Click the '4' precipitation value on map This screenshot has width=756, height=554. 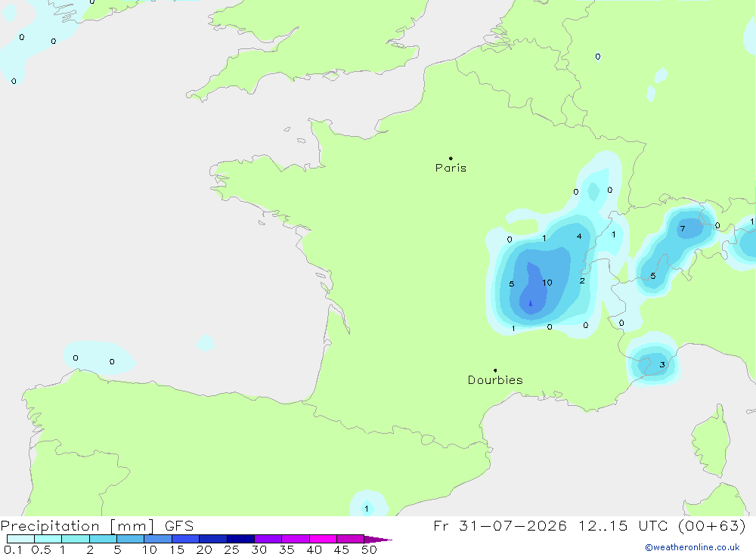tap(579, 237)
